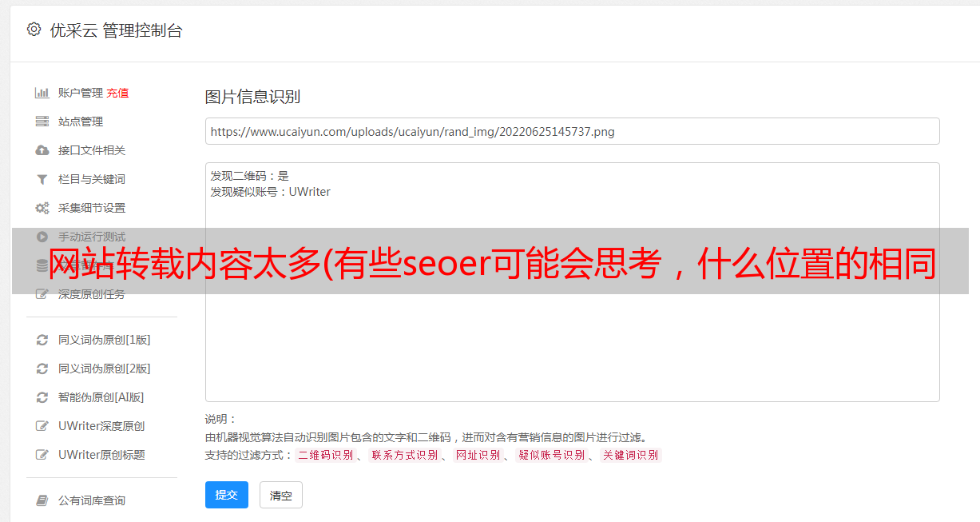Click the cloud upload icon for 接口文件相关
Image resolution: width=980 pixels, height=522 pixels.
(42, 150)
